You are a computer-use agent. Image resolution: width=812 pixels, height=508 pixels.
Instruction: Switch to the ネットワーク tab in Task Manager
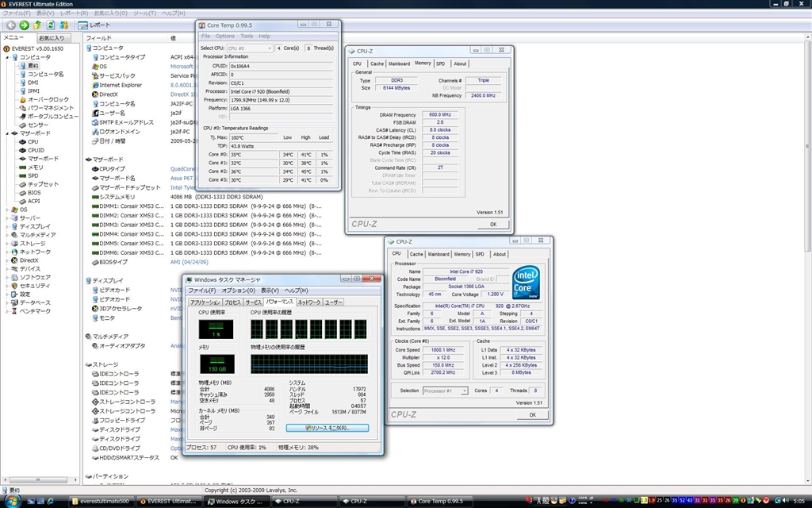coord(308,302)
